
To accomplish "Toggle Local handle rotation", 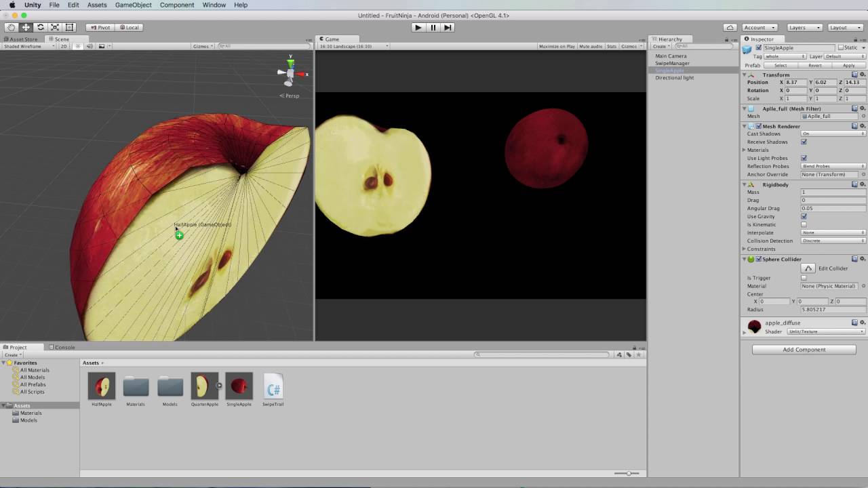I will coord(129,27).
